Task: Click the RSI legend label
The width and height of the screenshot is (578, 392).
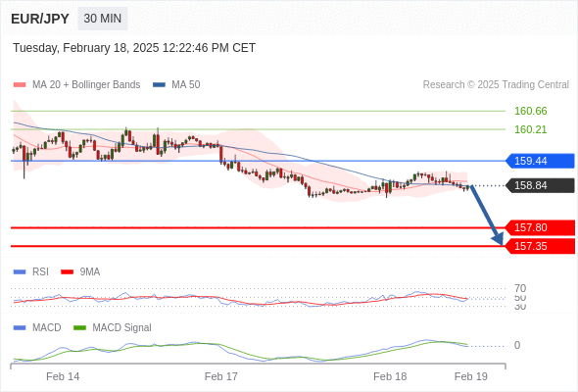Action: pos(40,272)
